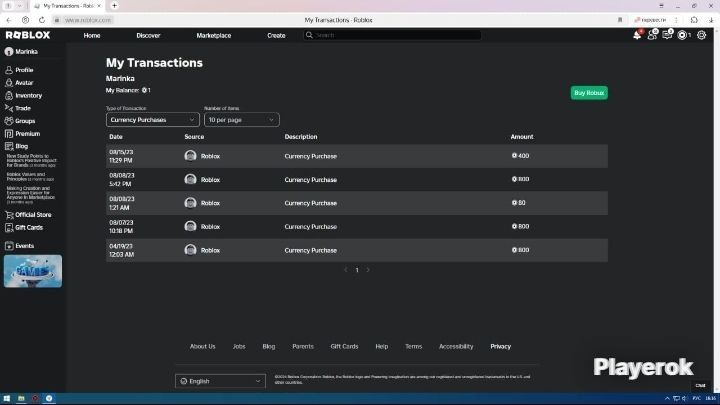Open Blog from the sidebar
720x405 pixels.
click(x=22, y=146)
